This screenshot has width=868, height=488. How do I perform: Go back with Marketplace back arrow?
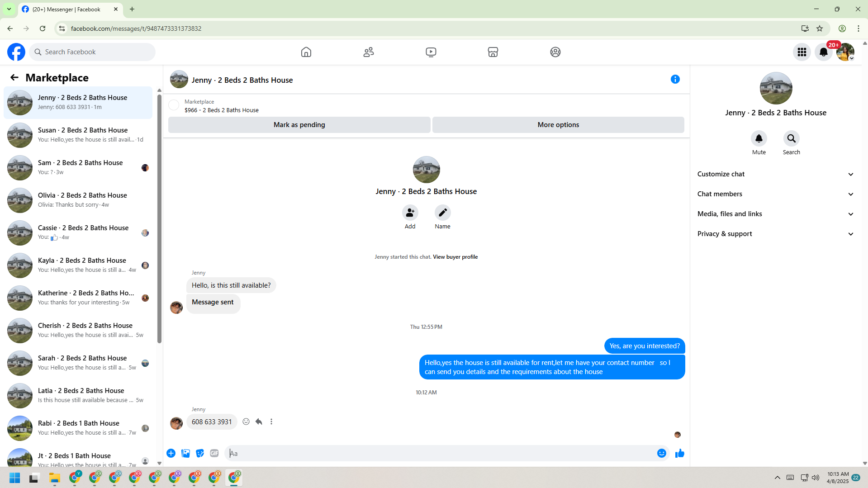click(x=14, y=78)
